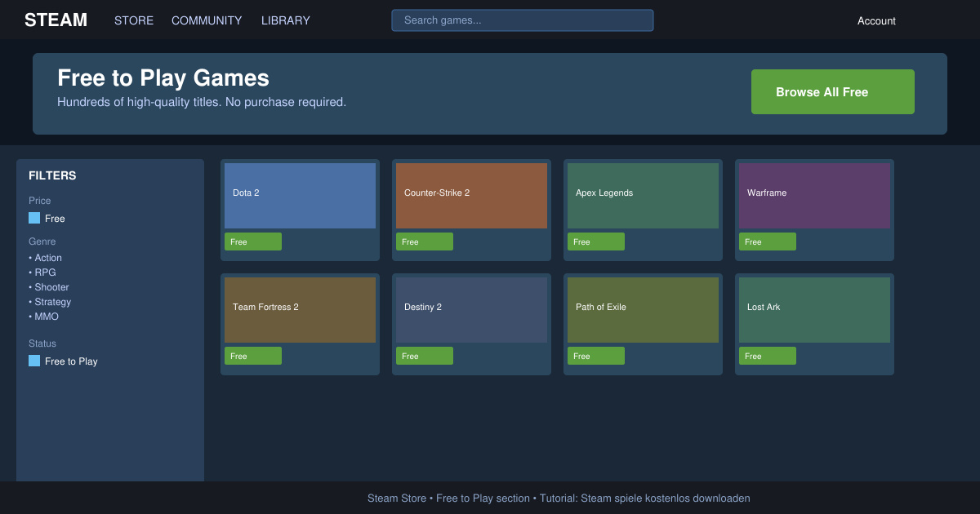Filter by Strategy genre
Viewport: 980px width, 514px height.
(50, 302)
